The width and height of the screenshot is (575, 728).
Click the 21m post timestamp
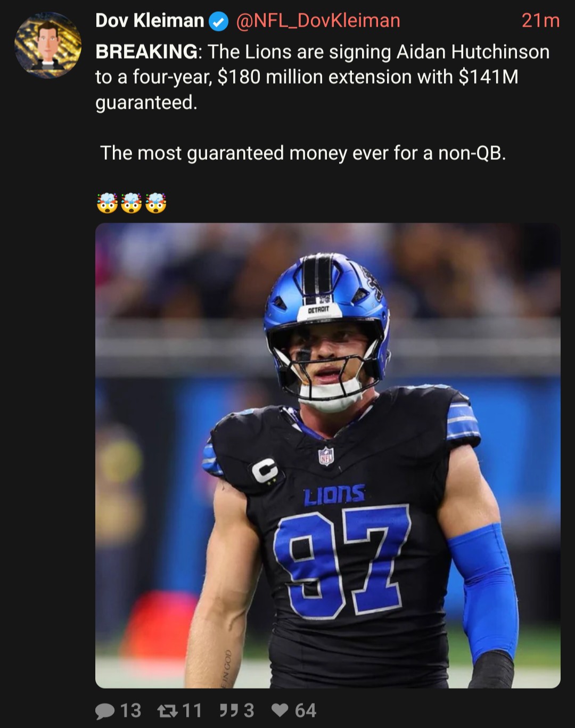pos(540,21)
